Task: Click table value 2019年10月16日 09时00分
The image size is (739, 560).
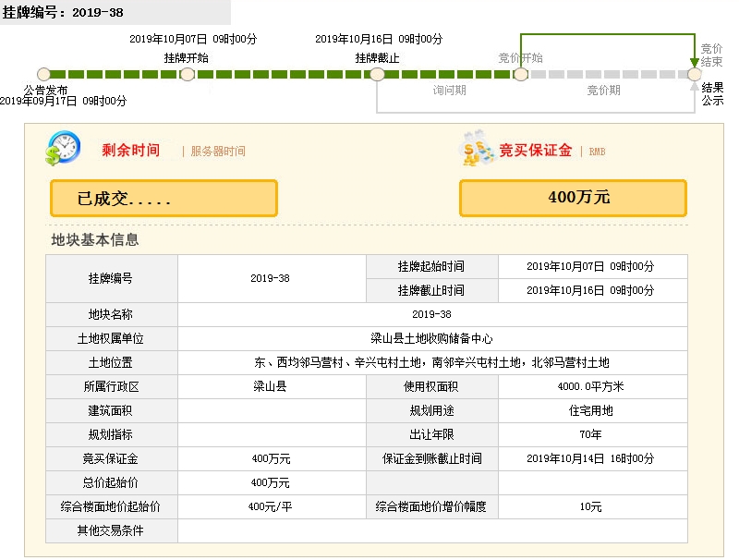Action: click(x=593, y=290)
